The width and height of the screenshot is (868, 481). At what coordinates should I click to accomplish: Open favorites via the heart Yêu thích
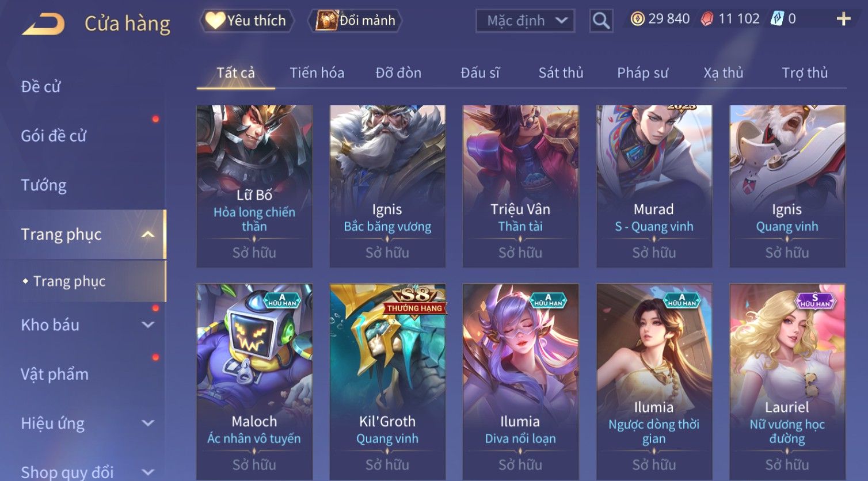tap(247, 21)
